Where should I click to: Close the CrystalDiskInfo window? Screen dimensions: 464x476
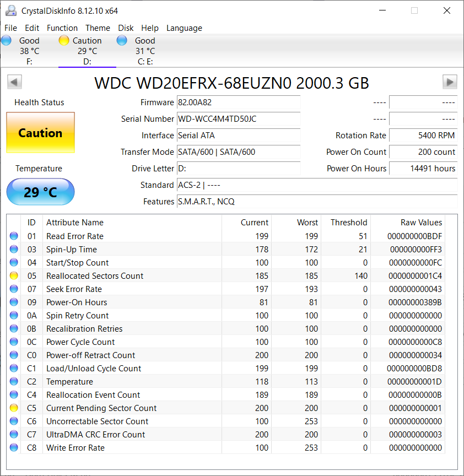pos(447,10)
